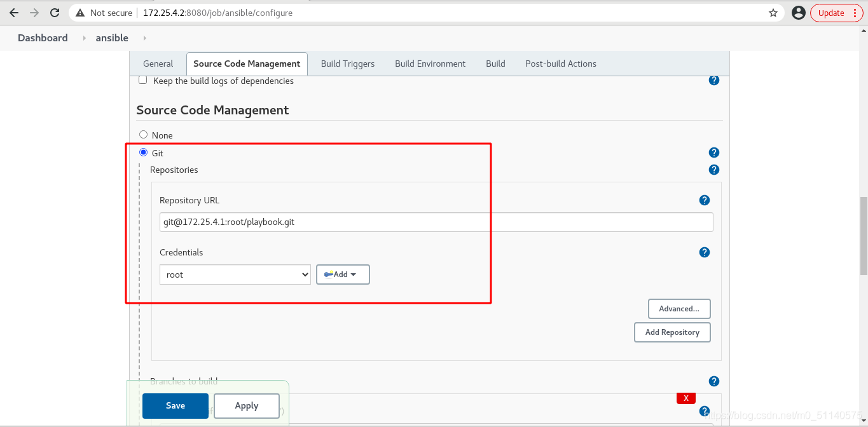Select the Git source control radio
868x427 pixels.
coord(143,152)
